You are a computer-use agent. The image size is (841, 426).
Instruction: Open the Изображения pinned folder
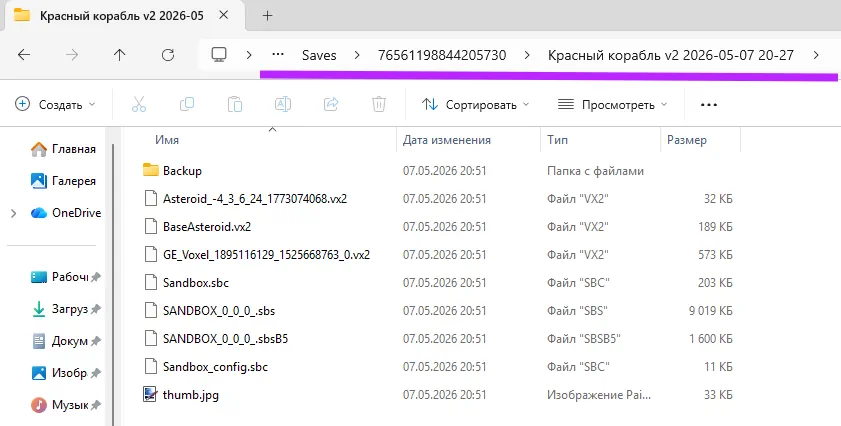65,373
